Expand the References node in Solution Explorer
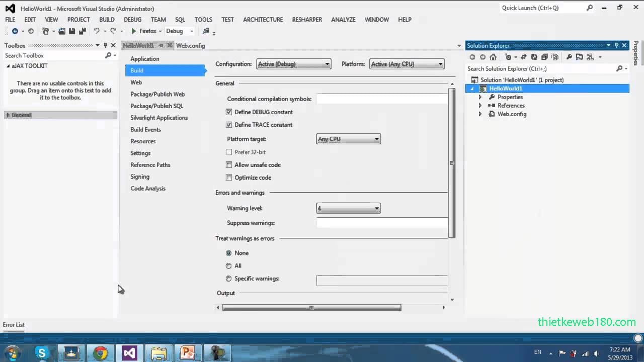 tap(479, 106)
